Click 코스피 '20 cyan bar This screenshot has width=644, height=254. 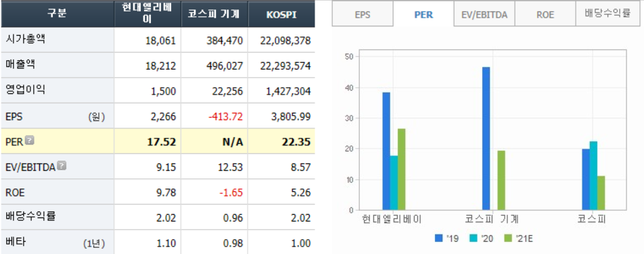593,176
